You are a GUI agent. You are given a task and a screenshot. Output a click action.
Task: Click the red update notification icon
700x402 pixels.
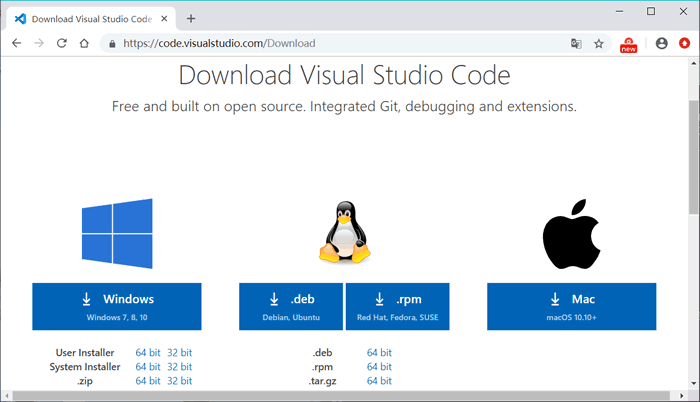point(684,43)
